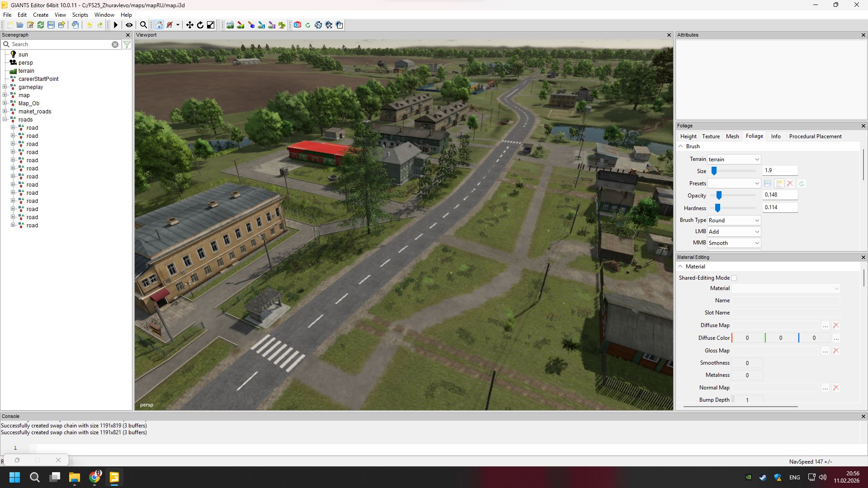This screenshot has height=488, width=868.
Task: Click the Play game button in toolbar
Action: [116, 25]
